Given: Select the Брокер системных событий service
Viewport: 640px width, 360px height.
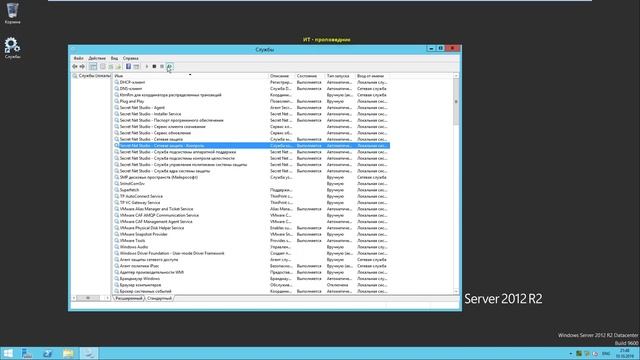Looking at the screenshot, I should click(251, 291).
